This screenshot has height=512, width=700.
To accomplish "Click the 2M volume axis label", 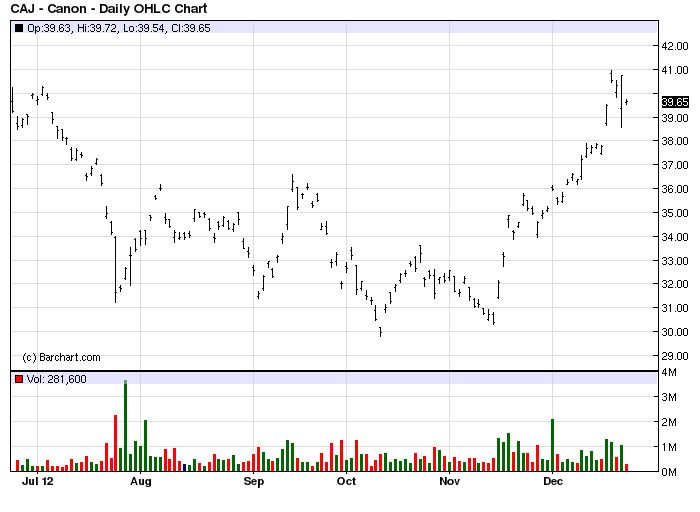I will [669, 422].
